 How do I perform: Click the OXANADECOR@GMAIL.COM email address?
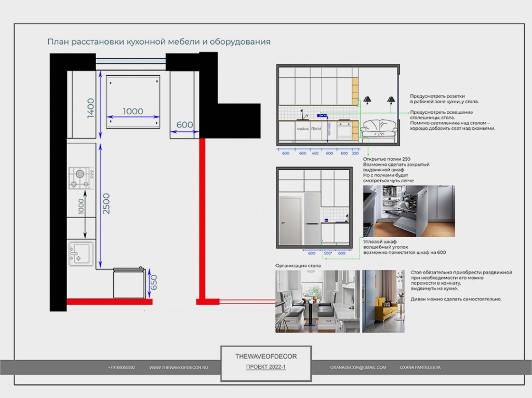[358, 367]
